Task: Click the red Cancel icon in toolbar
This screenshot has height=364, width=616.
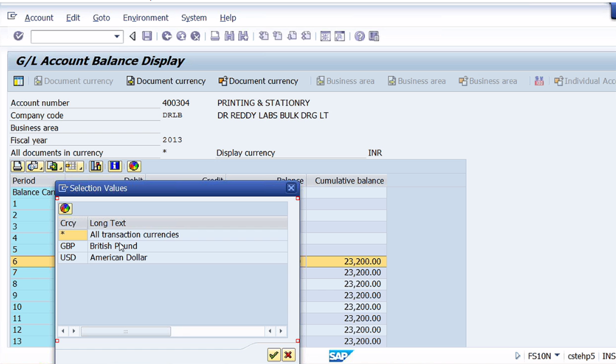Action: point(195,36)
